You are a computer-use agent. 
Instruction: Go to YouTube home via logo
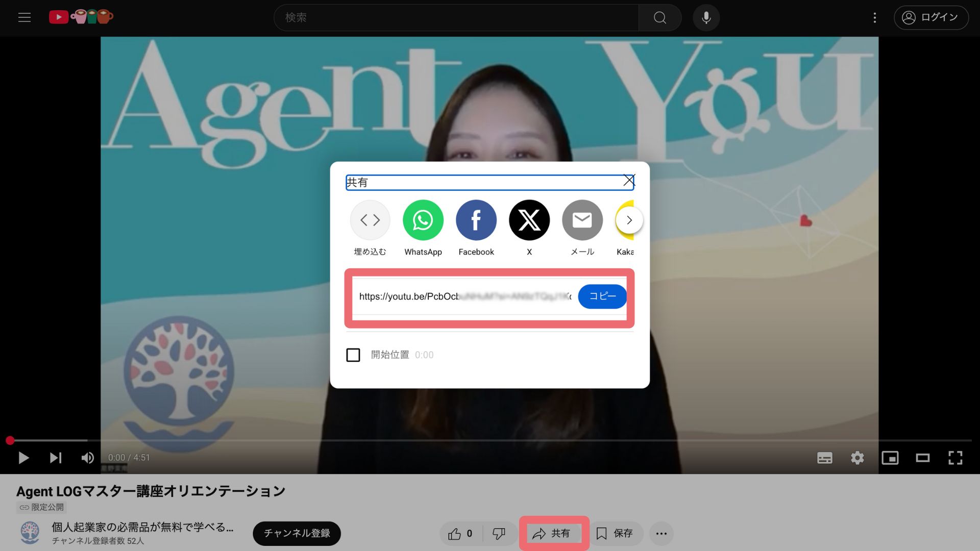click(x=81, y=17)
